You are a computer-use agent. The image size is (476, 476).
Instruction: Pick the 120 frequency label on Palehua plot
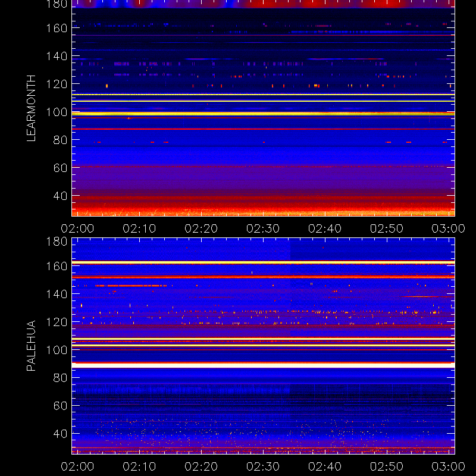(57, 322)
